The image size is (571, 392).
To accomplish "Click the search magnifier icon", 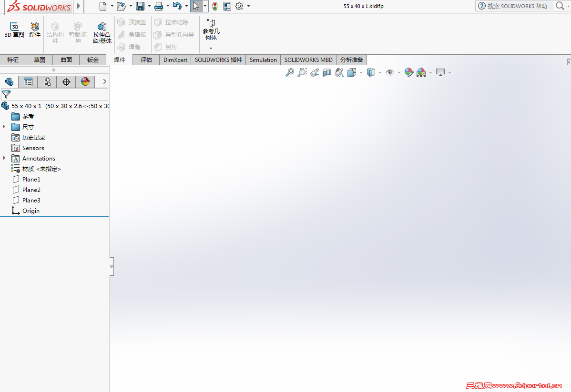I will point(560,6).
